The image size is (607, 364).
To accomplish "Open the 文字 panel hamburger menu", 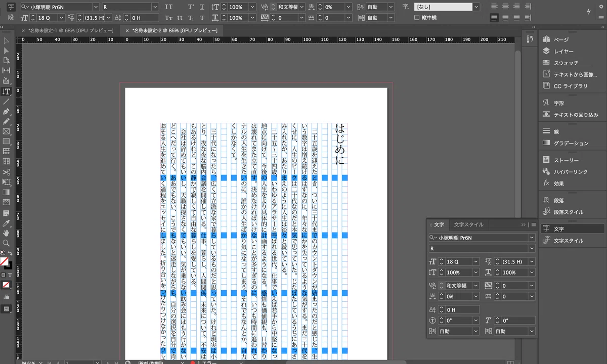I will pyautogui.click(x=533, y=224).
